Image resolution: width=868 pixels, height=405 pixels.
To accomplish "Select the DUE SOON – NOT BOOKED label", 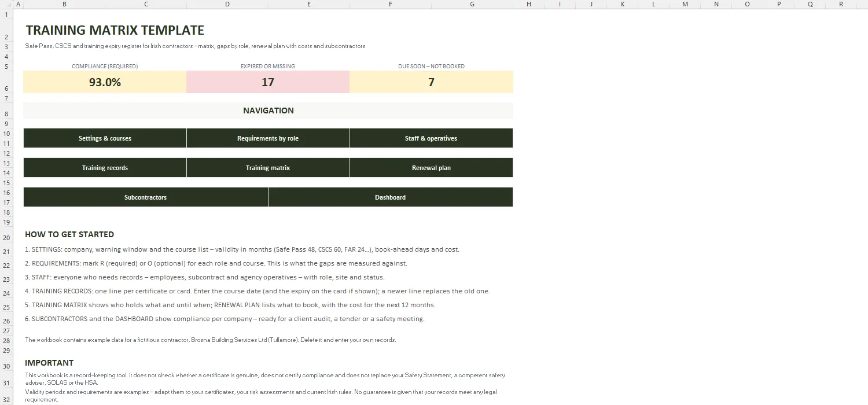I will pyautogui.click(x=431, y=67).
